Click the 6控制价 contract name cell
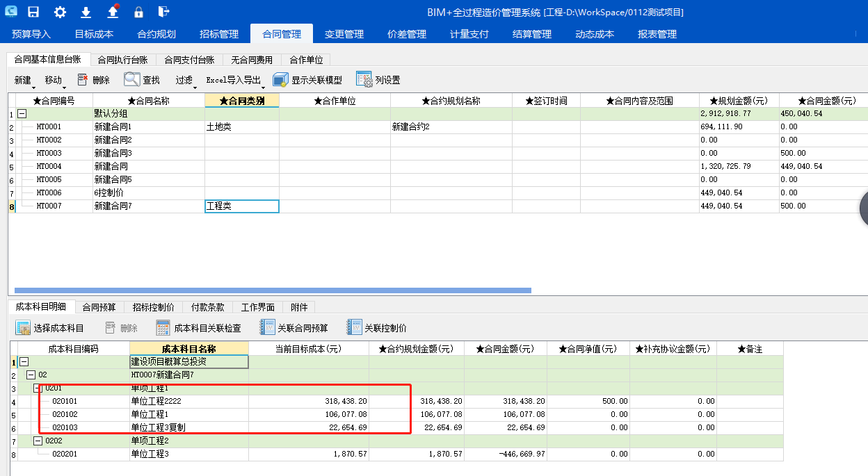 pos(149,193)
